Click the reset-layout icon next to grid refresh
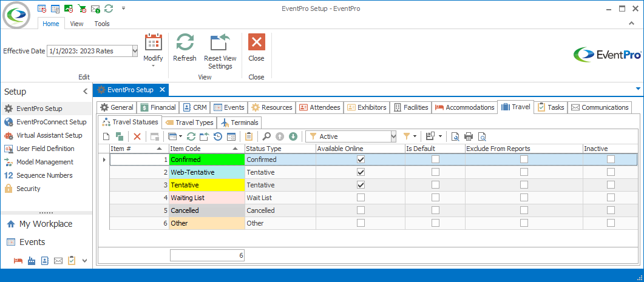 coord(204,136)
